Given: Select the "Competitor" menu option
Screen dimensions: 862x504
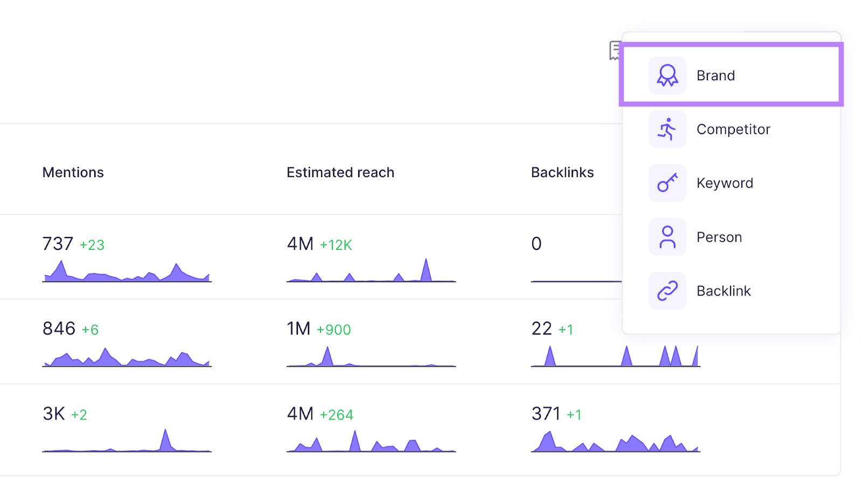Looking at the screenshot, I should pos(733,129).
